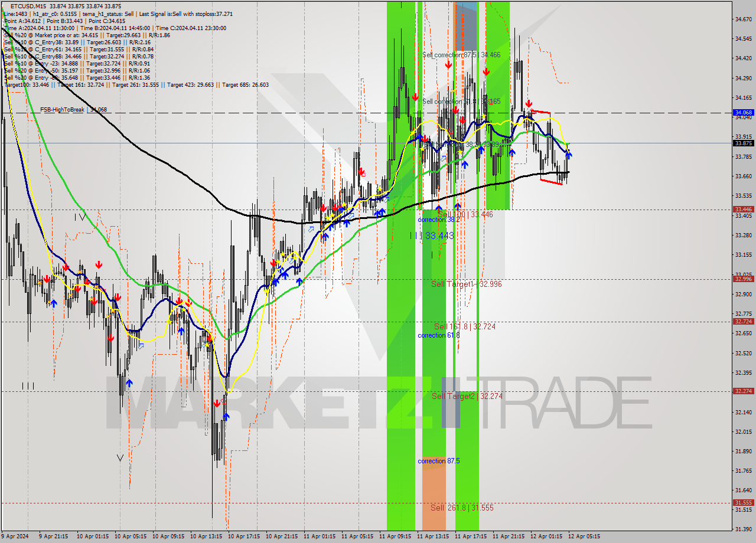756x543 pixels.
Task: Click the '12 Apr 01:15' time label
Action: [x=546, y=537]
